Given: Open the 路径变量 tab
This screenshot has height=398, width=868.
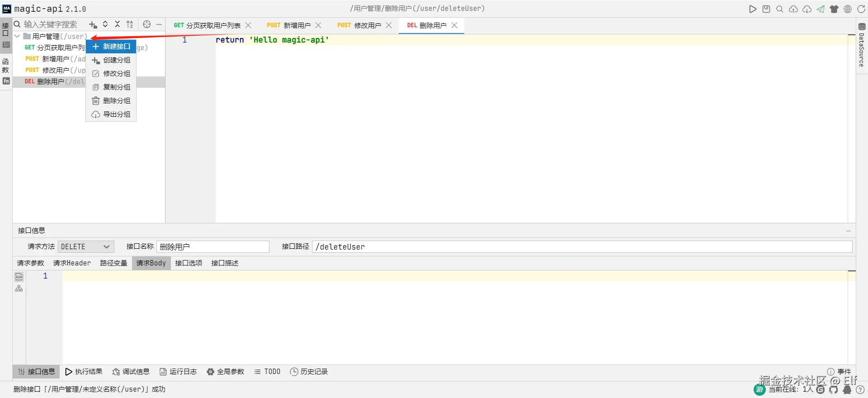Looking at the screenshot, I should [x=113, y=263].
